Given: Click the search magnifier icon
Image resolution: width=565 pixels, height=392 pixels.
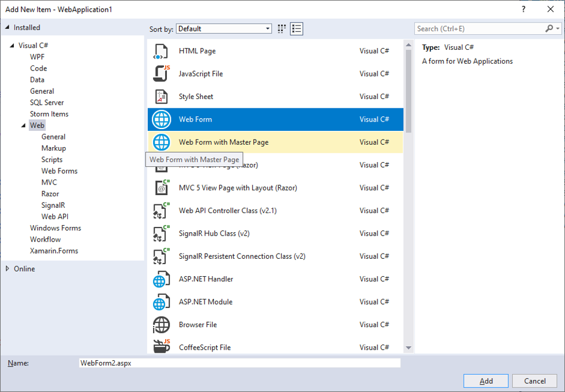Looking at the screenshot, I should point(549,28).
